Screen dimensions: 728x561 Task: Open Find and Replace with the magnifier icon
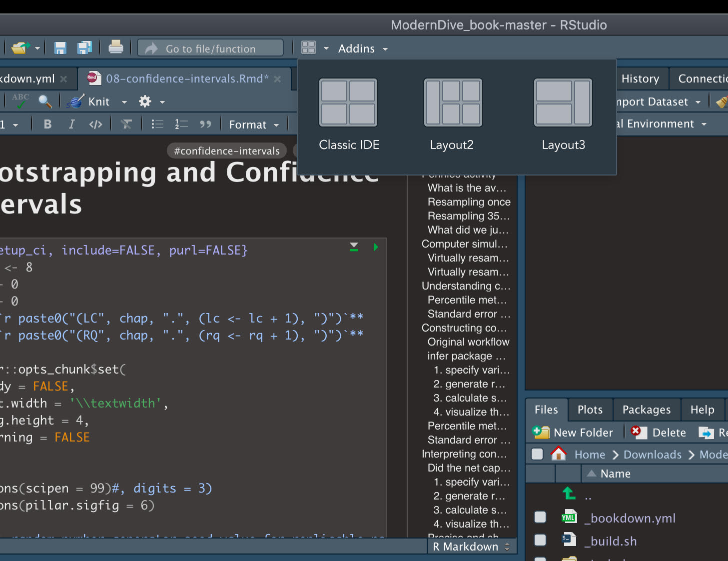[x=45, y=101]
